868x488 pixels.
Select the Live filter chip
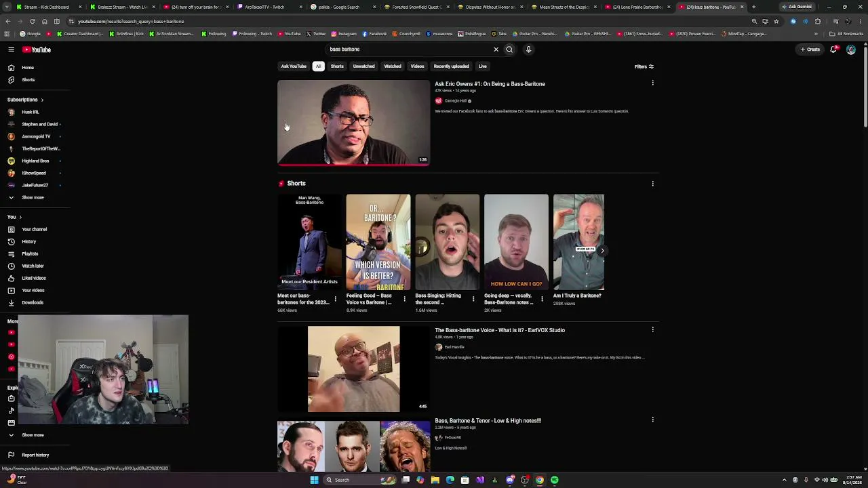point(482,66)
